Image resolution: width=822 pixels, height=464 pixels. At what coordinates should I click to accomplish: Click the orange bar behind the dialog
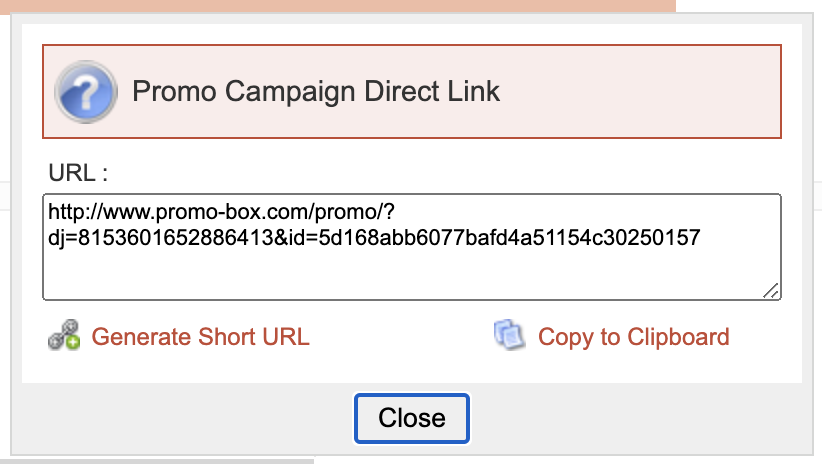coord(340,5)
